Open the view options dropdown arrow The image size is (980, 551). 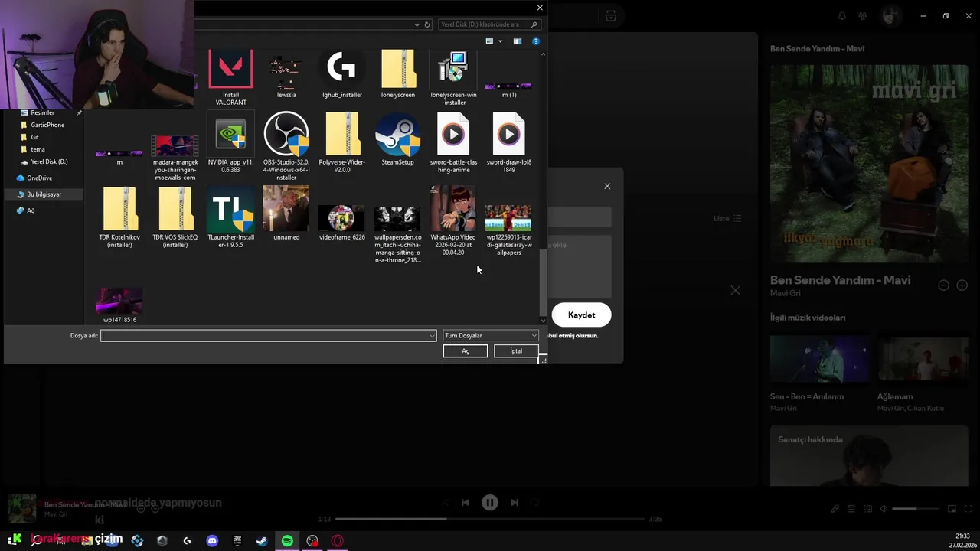coord(500,41)
